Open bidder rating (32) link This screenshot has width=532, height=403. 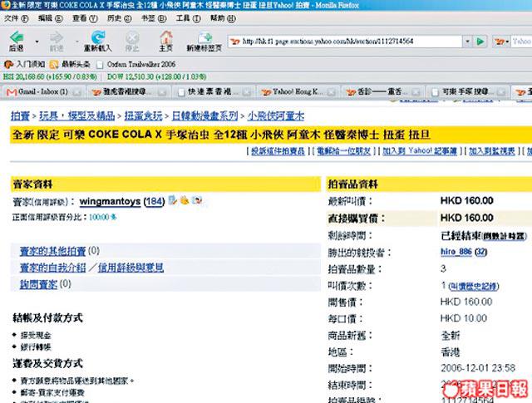(x=480, y=252)
